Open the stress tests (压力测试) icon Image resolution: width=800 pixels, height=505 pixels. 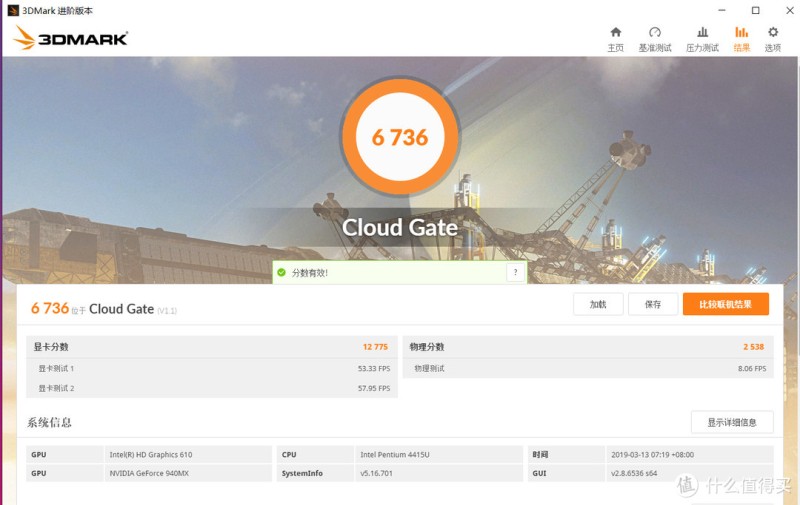coord(703,33)
